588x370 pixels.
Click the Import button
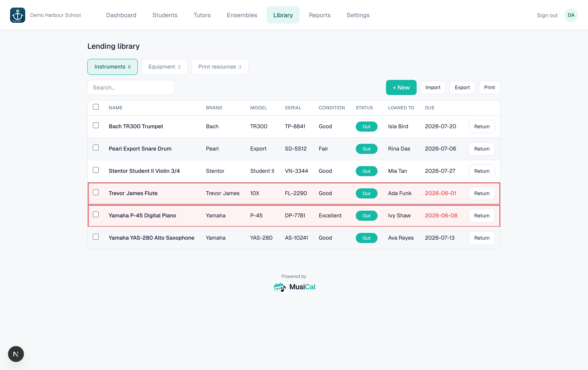433,87
